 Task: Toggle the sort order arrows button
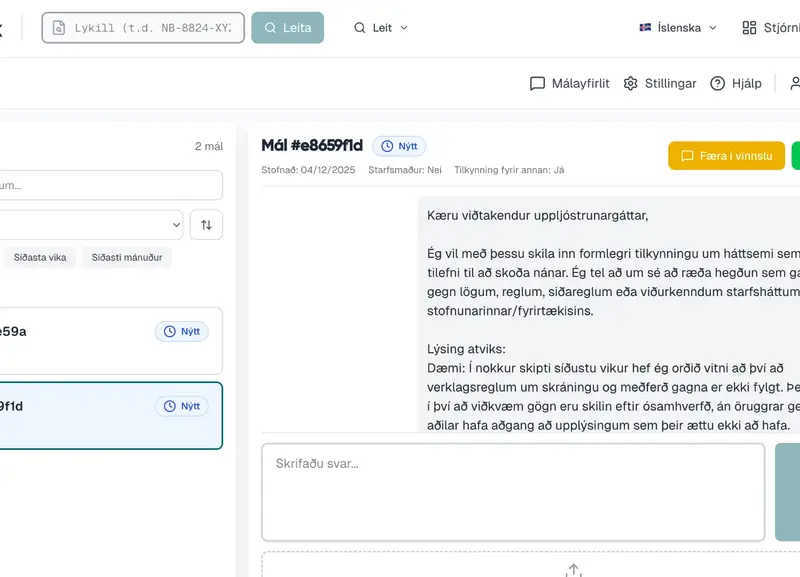click(206, 224)
